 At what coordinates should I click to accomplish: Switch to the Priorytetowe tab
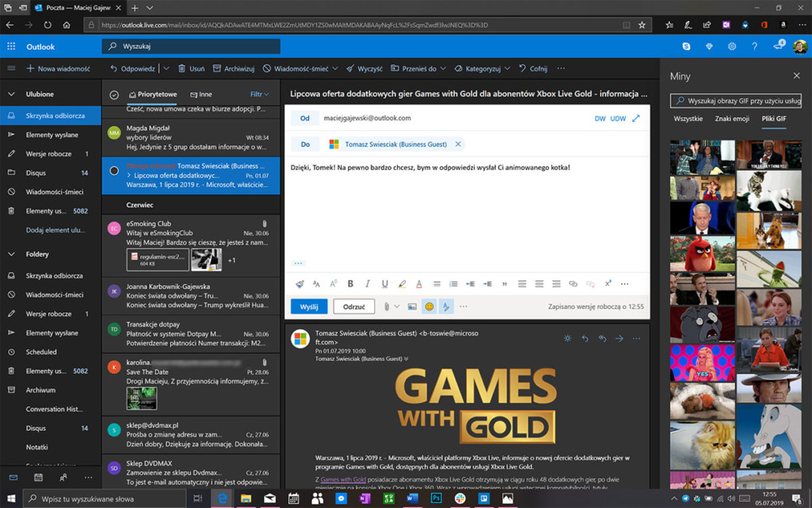(x=153, y=94)
